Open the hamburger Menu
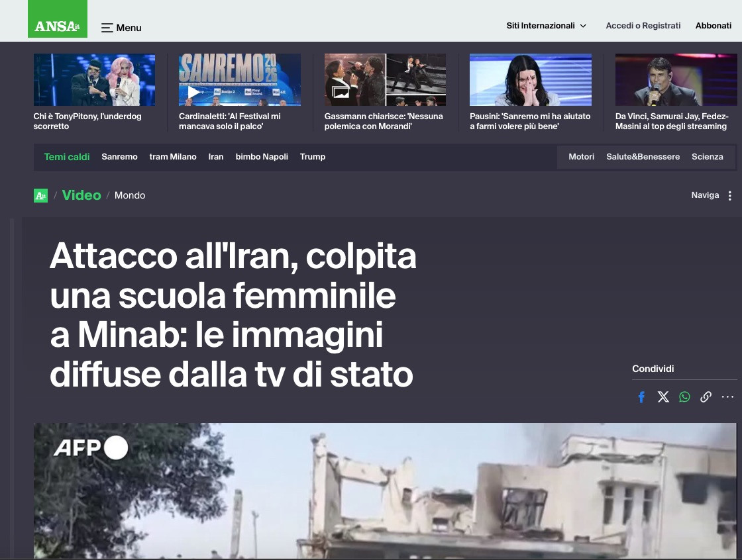This screenshot has width=742, height=560. pyautogui.click(x=121, y=28)
